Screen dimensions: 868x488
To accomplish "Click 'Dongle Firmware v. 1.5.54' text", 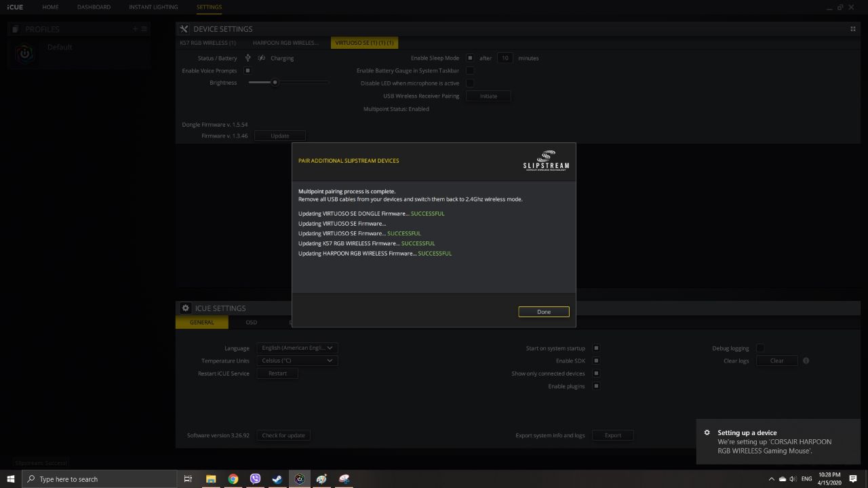I will coord(215,125).
